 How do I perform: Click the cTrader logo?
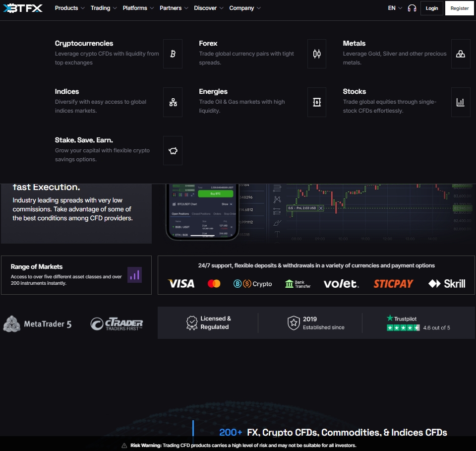pyautogui.click(x=117, y=324)
